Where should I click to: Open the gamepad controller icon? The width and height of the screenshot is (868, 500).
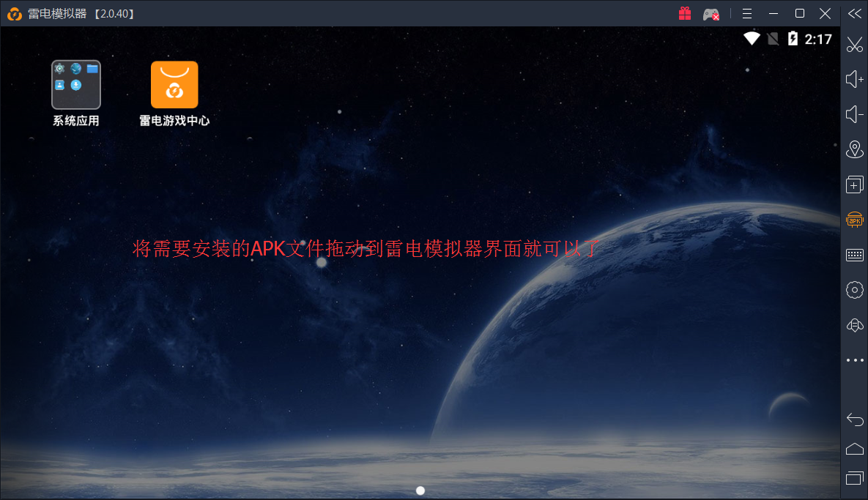coord(711,15)
